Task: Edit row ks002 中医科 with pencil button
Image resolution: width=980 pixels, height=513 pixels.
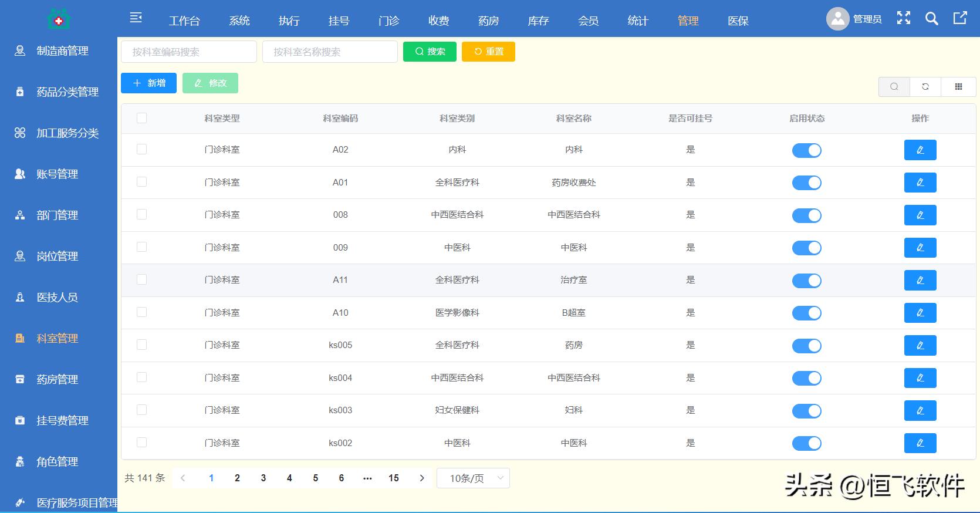Action: 920,443
